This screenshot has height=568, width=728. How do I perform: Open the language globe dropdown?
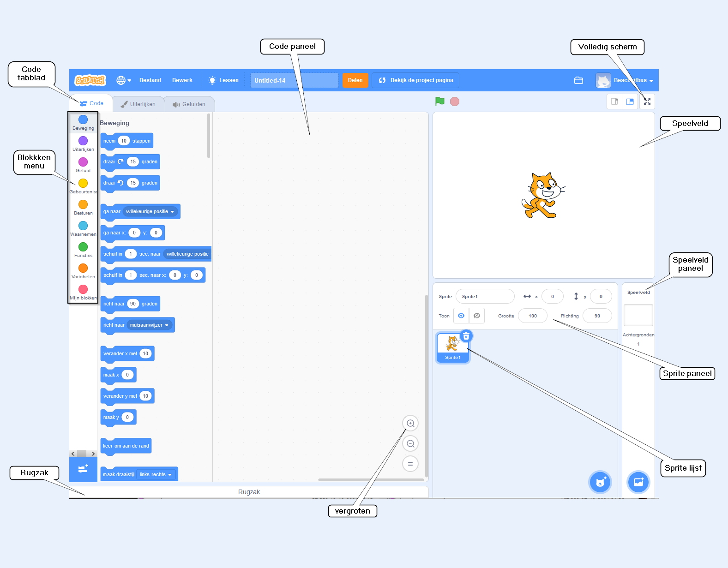coord(123,80)
